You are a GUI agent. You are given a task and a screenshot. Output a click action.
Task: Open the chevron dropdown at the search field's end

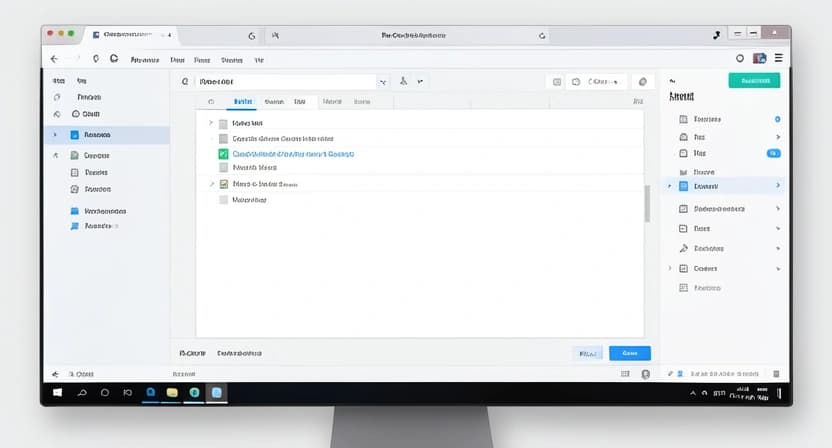383,82
